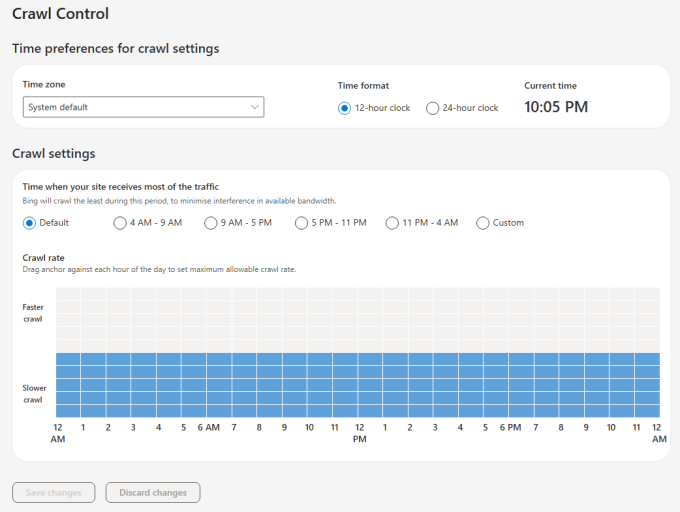Select the 24-hour clock option
This screenshot has width=680, height=512.
point(432,108)
